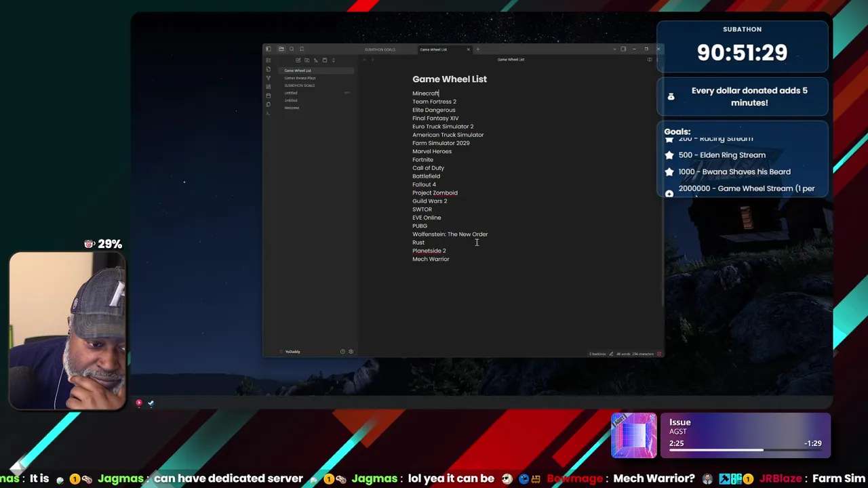Click the Elite Dangerous line
This screenshot has height=488, width=868.
tap(434, 110)
